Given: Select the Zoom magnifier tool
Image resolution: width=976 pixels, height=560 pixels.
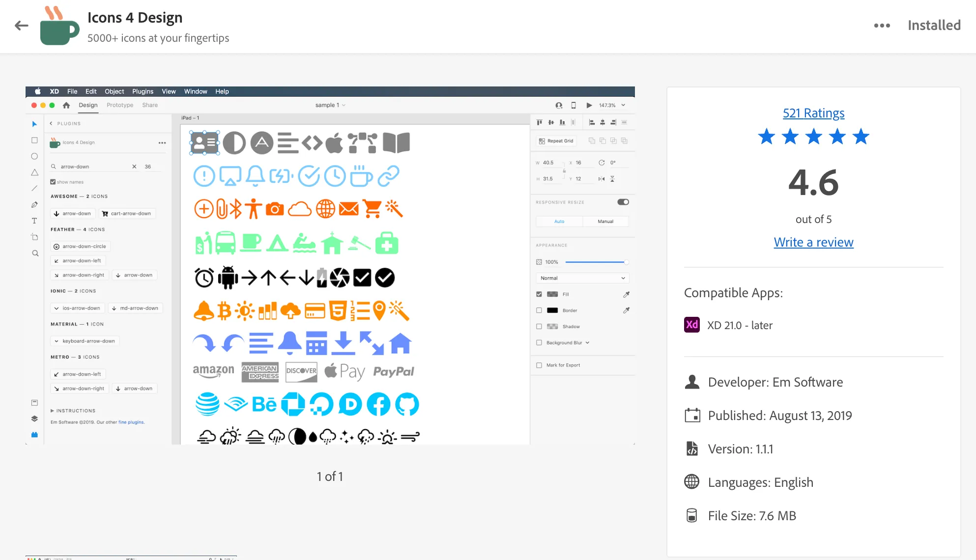Looking at the screenshot, I should (x=35, y=253).
